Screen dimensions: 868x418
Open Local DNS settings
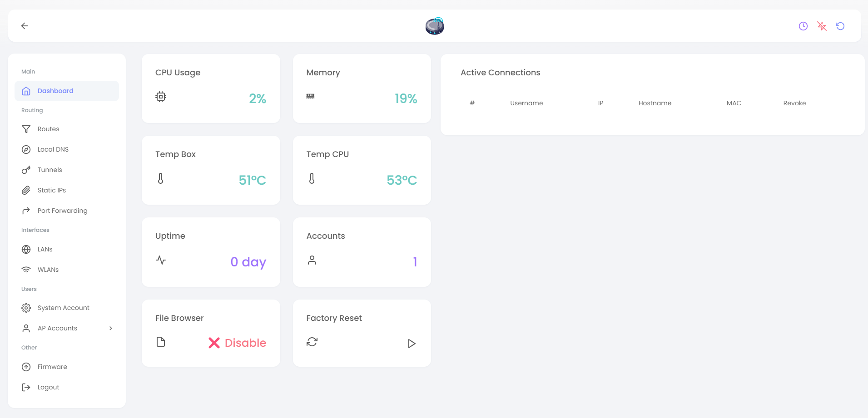pyautogui.click(x=53, y=149)
